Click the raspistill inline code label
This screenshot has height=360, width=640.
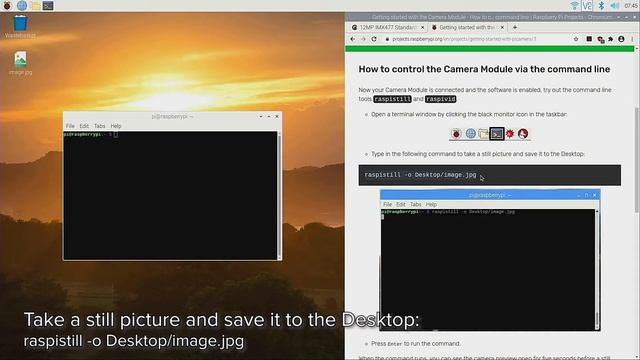coord(392,99)
